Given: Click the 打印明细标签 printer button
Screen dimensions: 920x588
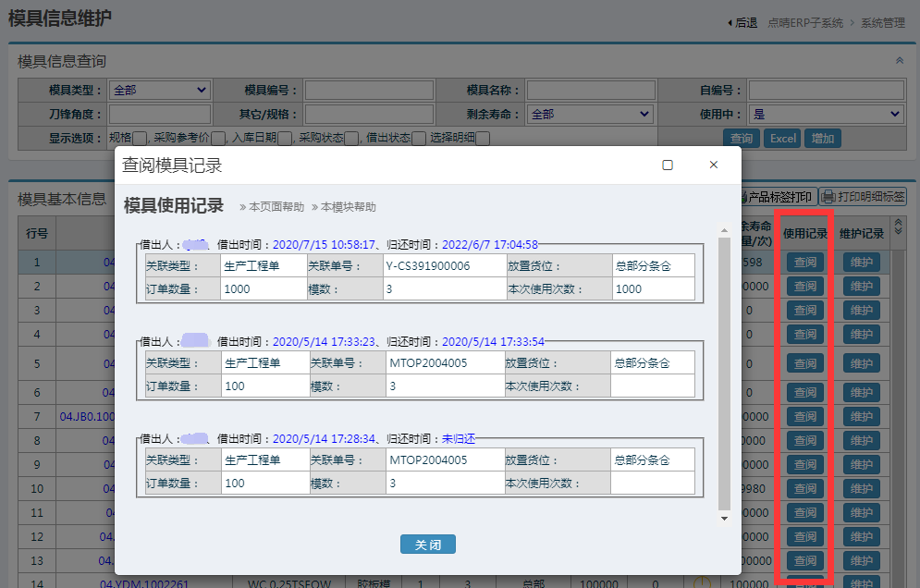Looking at the screenshot, I should (x=864, y=197).
